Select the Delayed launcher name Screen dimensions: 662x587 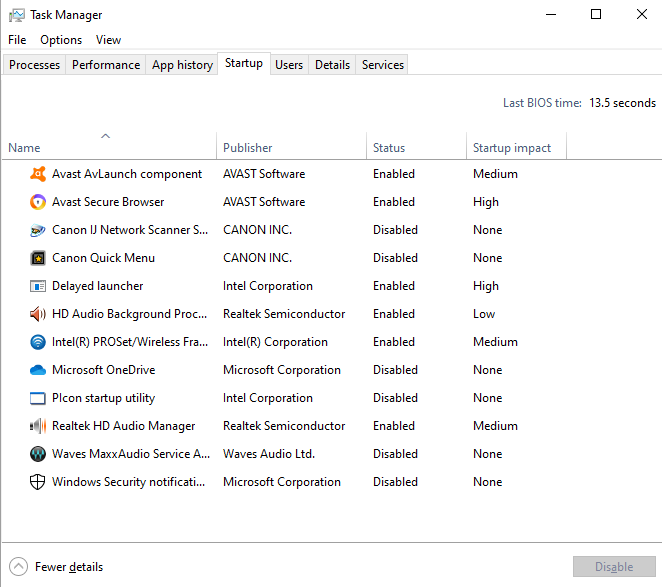(98, 286)
